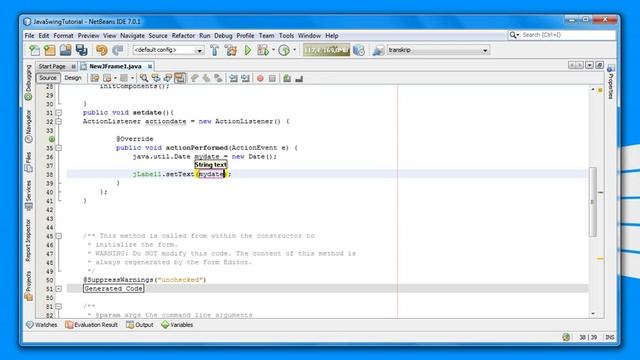Toggle Highlight Search editor icon
The height and width of the screenshot is (360, 640).
click(x=180, y=78)
